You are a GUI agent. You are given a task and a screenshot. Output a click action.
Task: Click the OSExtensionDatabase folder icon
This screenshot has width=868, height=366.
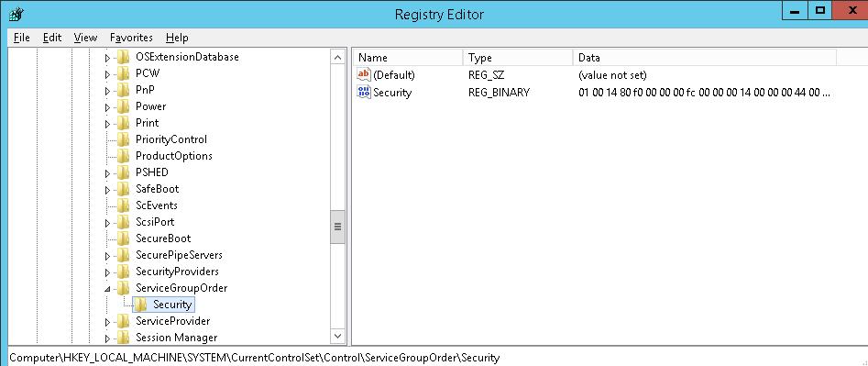click(x=124, y=57)
